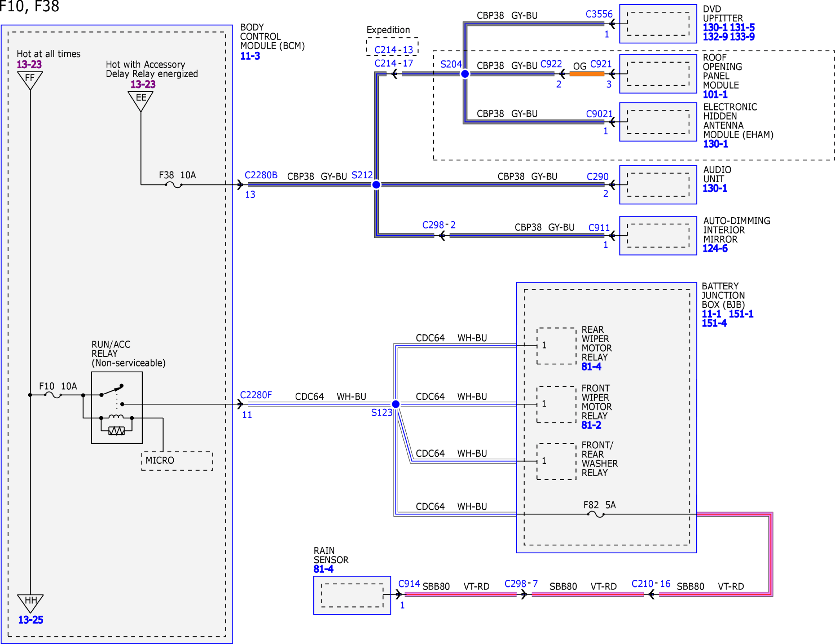Click connector label C911

pyautogui.click(x=599, y=228)
